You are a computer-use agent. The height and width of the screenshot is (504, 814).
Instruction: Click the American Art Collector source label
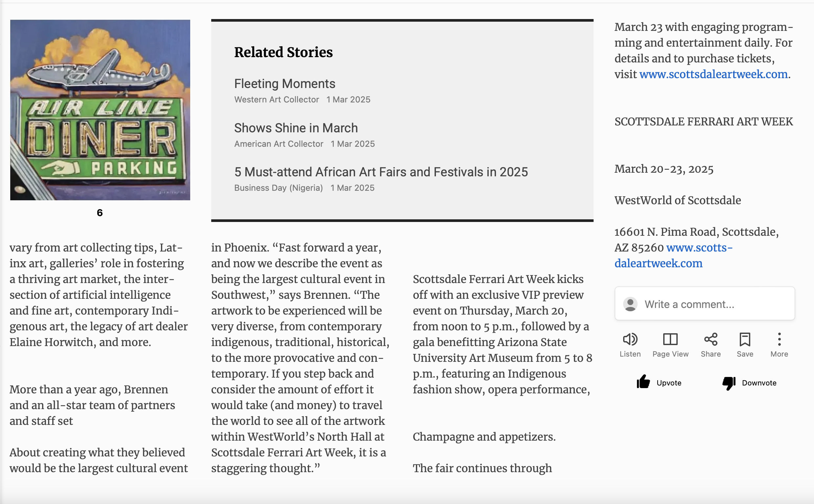pos(279,144)
